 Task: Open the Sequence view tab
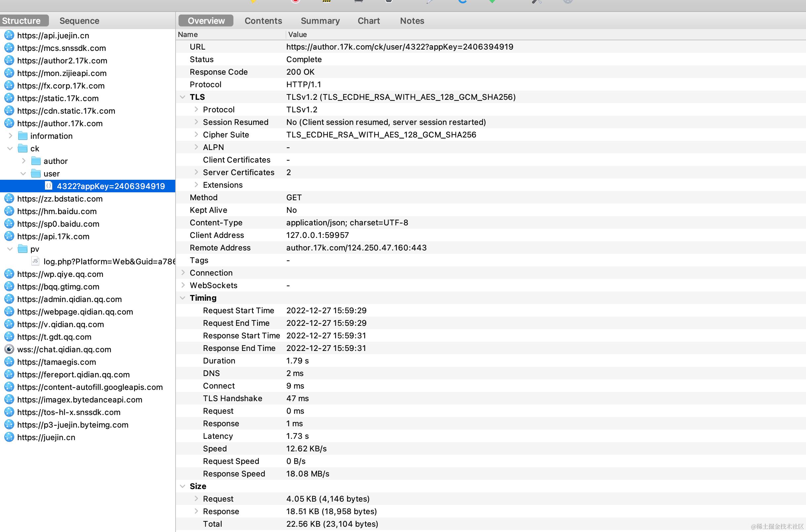click(x=79, y=21)
